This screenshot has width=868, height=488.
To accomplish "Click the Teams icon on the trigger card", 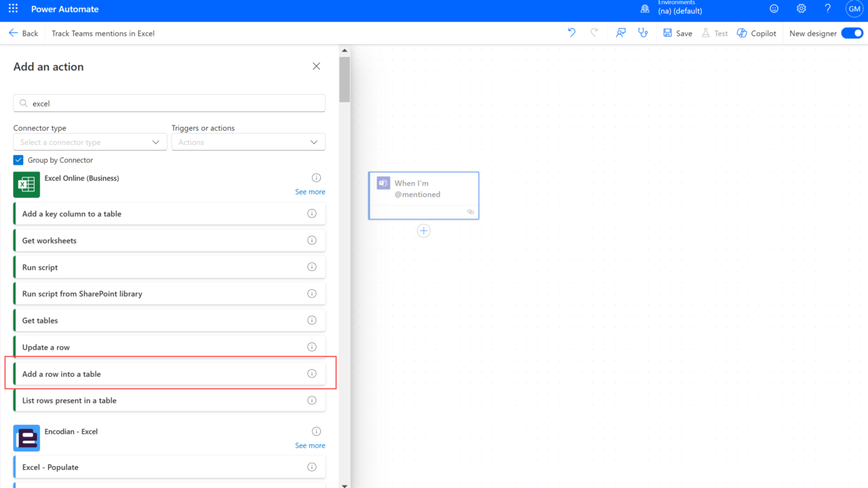I will point(384,183).
